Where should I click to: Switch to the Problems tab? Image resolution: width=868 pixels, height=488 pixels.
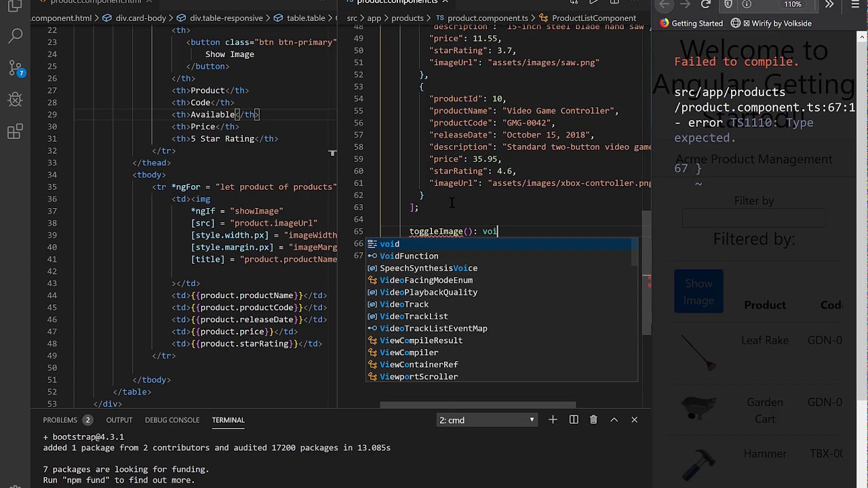click(60, 420)
